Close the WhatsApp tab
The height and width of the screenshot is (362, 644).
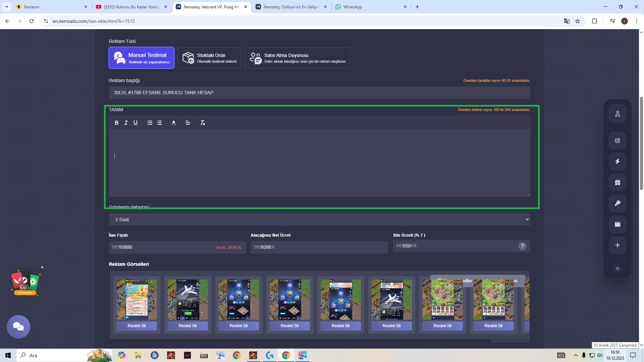(405, 7)
